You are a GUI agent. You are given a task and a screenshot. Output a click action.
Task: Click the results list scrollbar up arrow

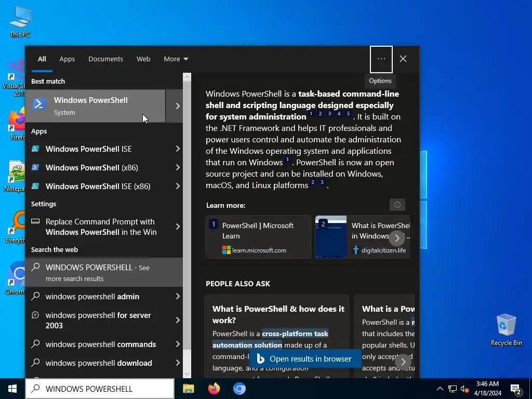187,77
